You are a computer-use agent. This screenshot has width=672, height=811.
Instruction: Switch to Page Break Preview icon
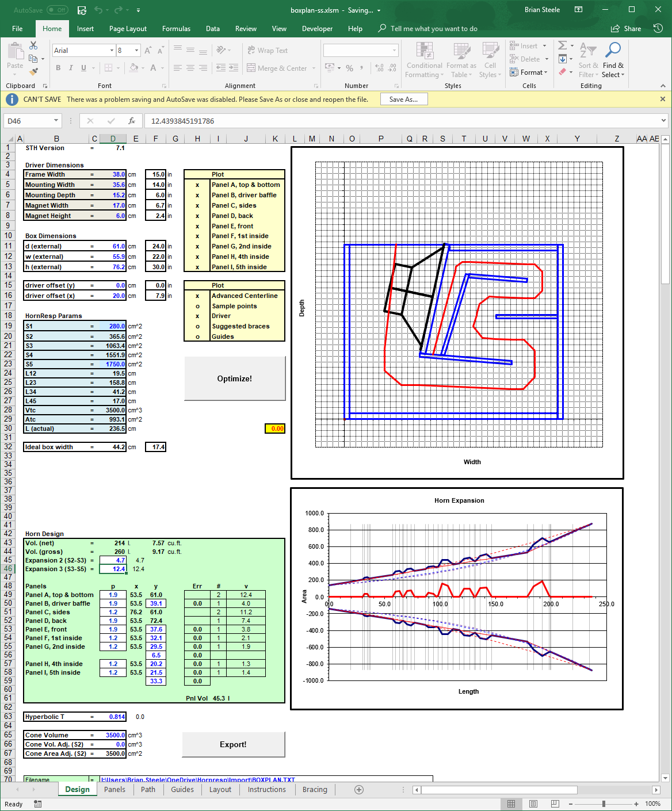pos(555,804)
